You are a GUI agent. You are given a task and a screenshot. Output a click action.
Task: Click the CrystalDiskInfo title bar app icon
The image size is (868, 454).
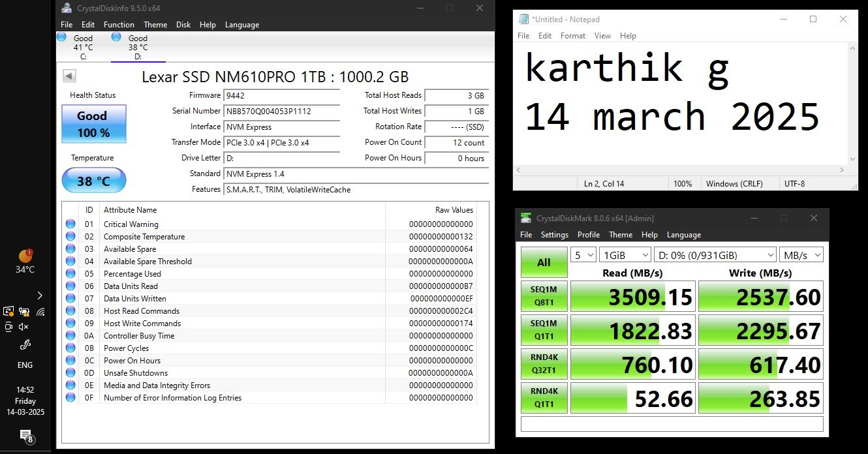[x=67, y=8]
